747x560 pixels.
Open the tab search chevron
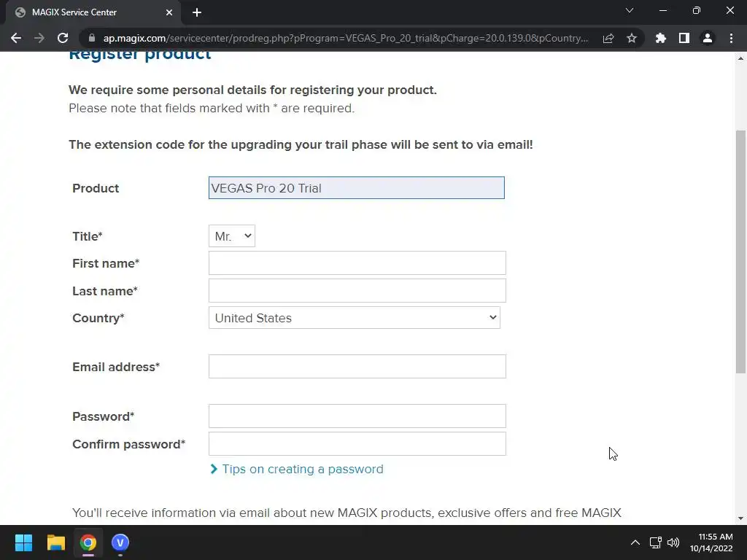pos(630,10)
